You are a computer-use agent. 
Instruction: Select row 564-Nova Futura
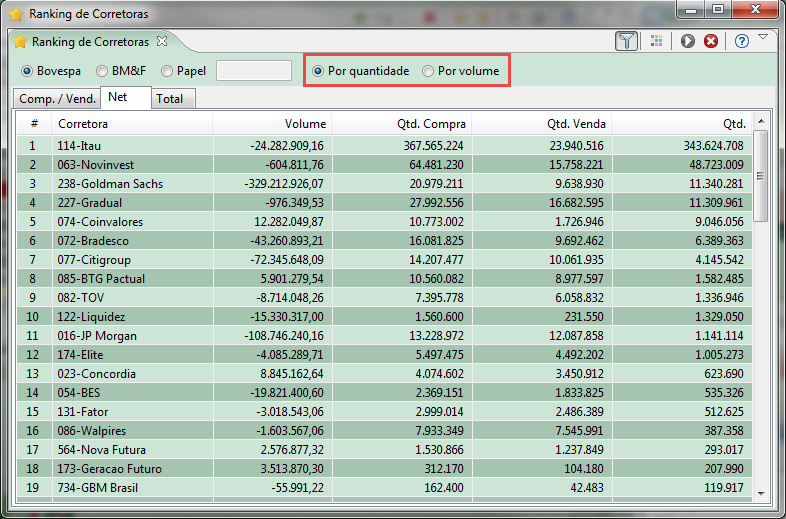point(384,450)
